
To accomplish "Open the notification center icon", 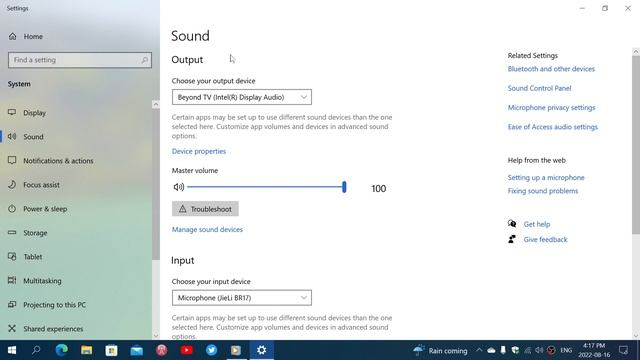I will tap(623, 350).
